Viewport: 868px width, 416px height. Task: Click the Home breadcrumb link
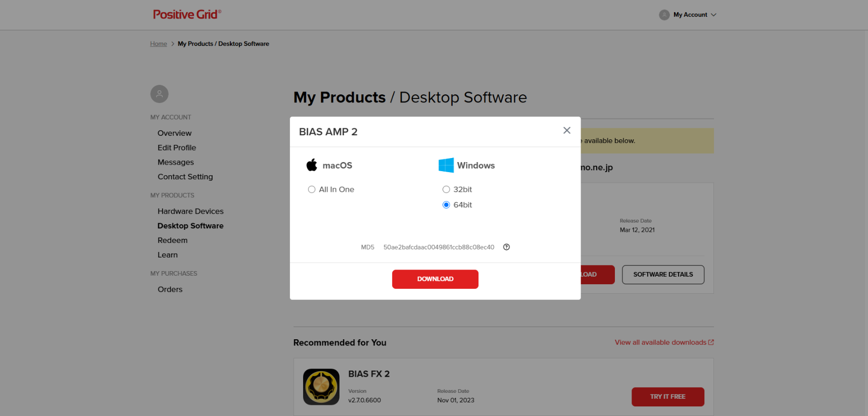(158, 44)
